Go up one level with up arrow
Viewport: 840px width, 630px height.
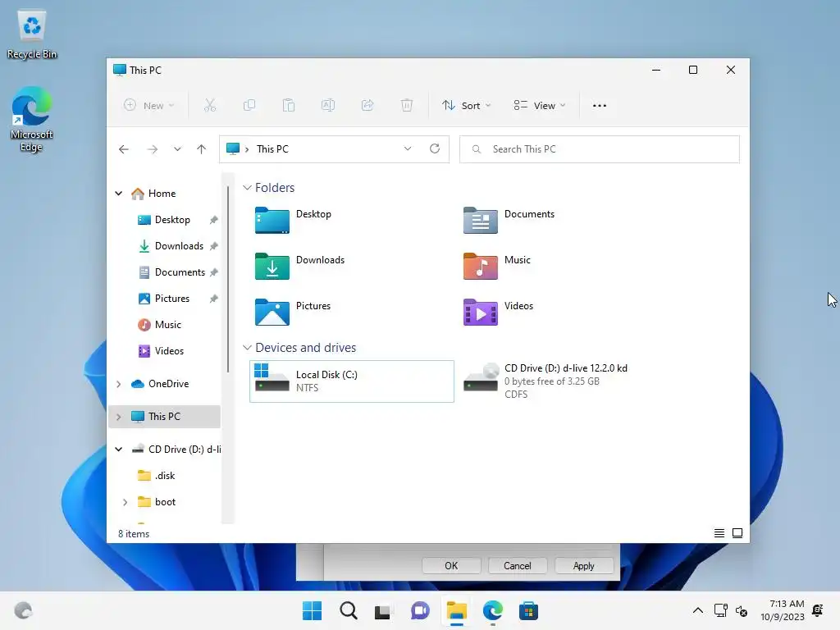coord(202,149)
